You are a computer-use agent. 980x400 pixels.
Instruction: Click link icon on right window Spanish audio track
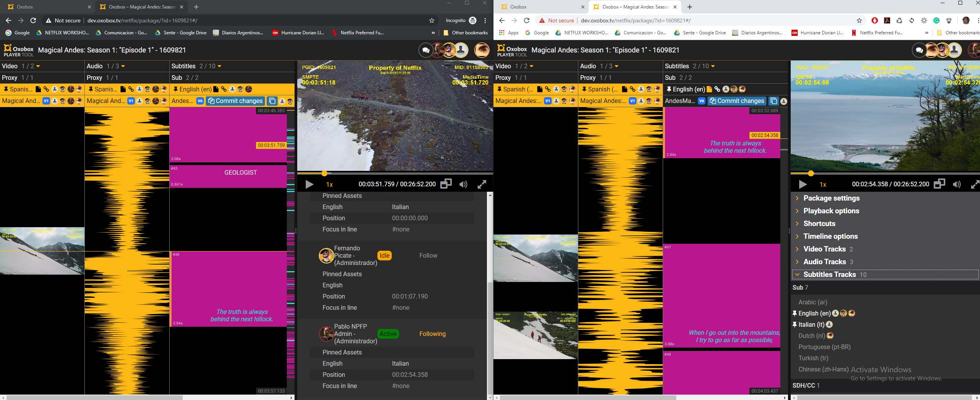(x=633, y=89)
